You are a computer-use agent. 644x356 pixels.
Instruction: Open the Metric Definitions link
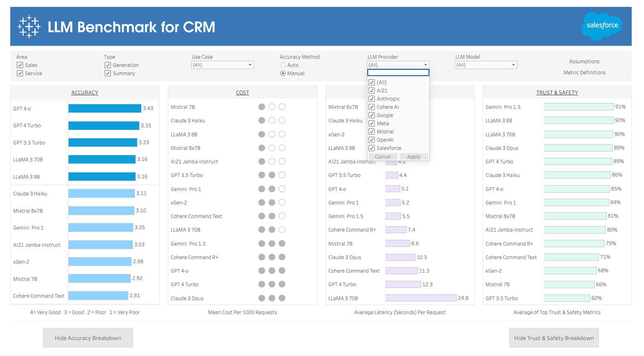584,72
